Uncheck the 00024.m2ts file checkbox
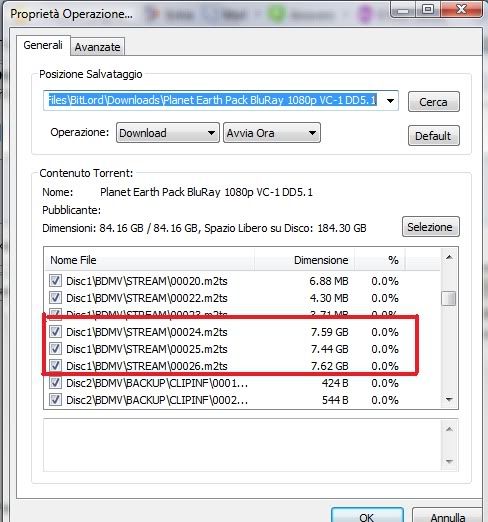Image resolution: width=488 pixels, height=522 pixels. (x=55, y=332)
